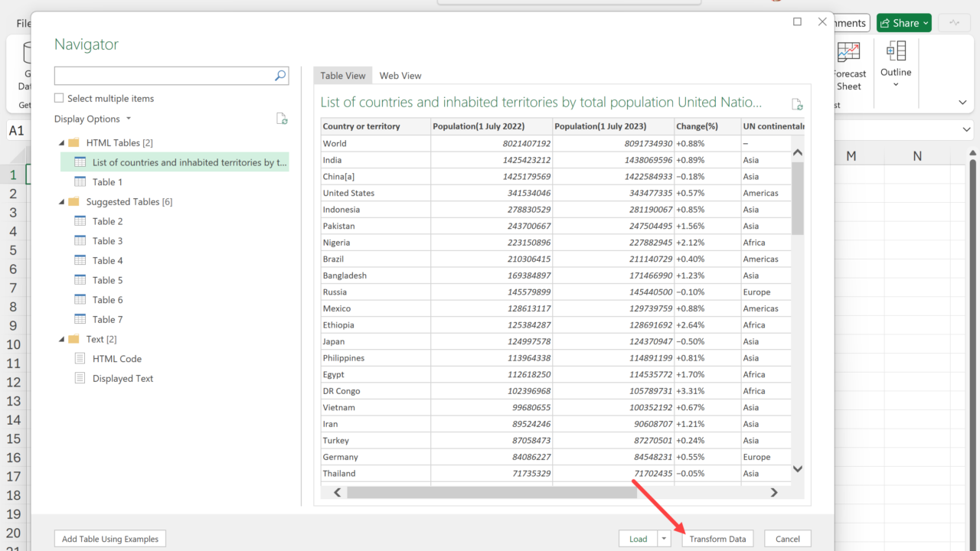Open the Display Options dropdown
The height and width of the screenshot is (551, 980).
tap(93, 119)
